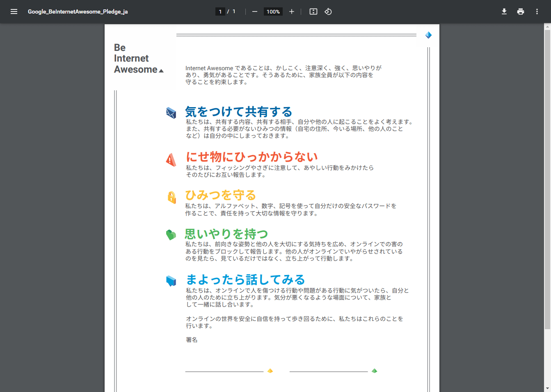This screenshot has height=392, width=551.
Task: Click the Be Internet Awesome logo
Action: [x=139, y=59]
